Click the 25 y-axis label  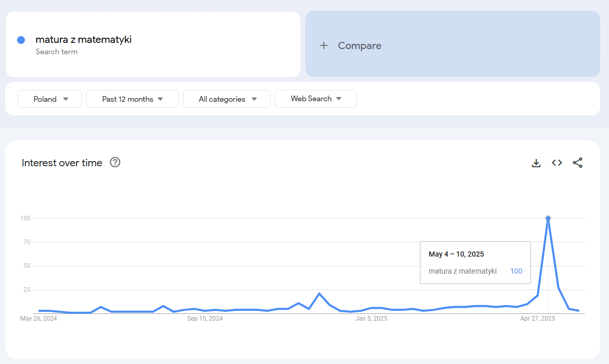click(27, 290)
